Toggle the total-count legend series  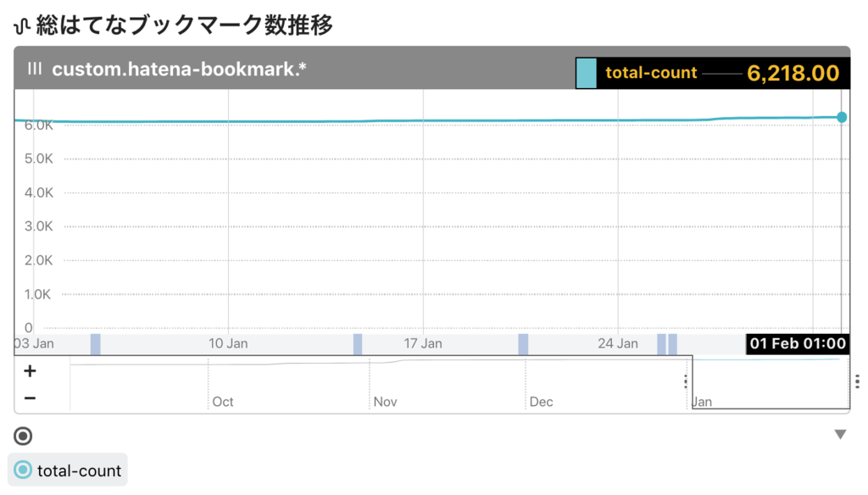pos(68,470)
